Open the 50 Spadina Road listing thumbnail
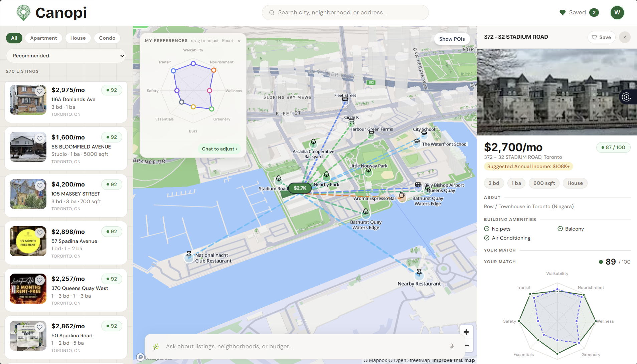Screen dimensions: 637x364 (x=28, y=336)
